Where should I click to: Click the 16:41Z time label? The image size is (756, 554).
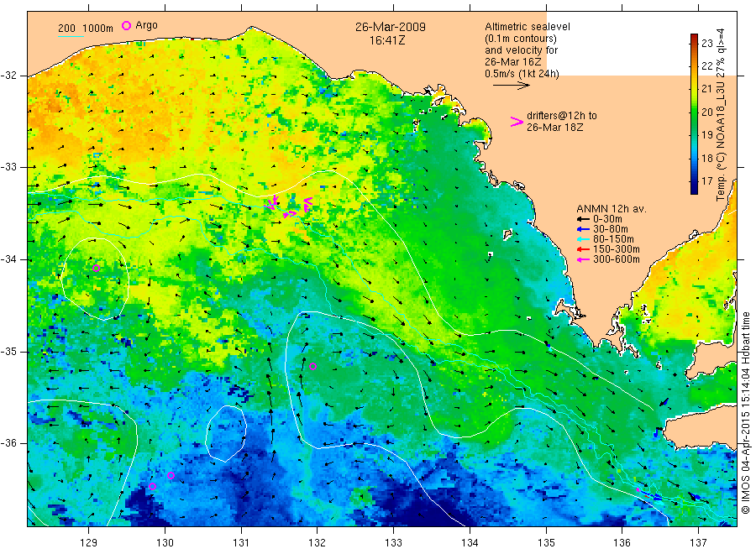(387, 40)
